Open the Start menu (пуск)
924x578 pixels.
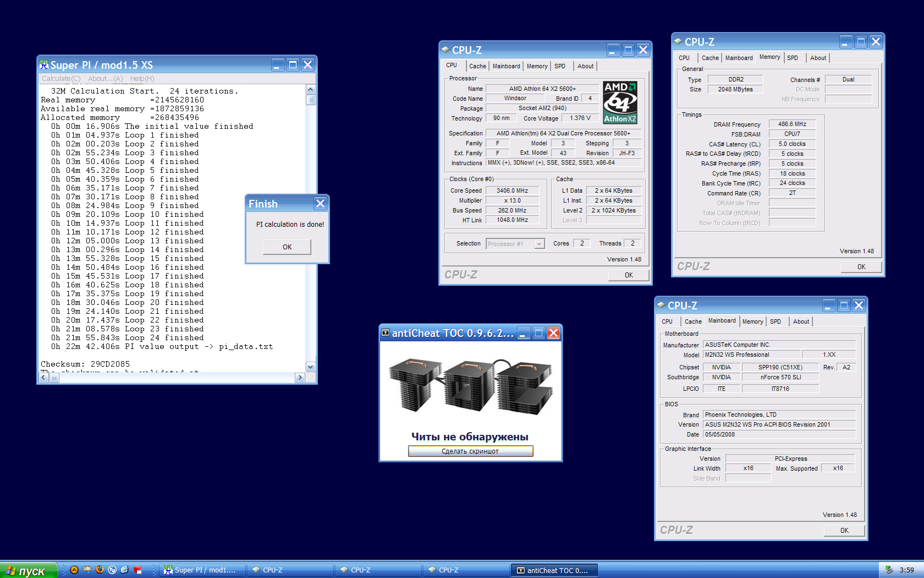click(29, 570)
